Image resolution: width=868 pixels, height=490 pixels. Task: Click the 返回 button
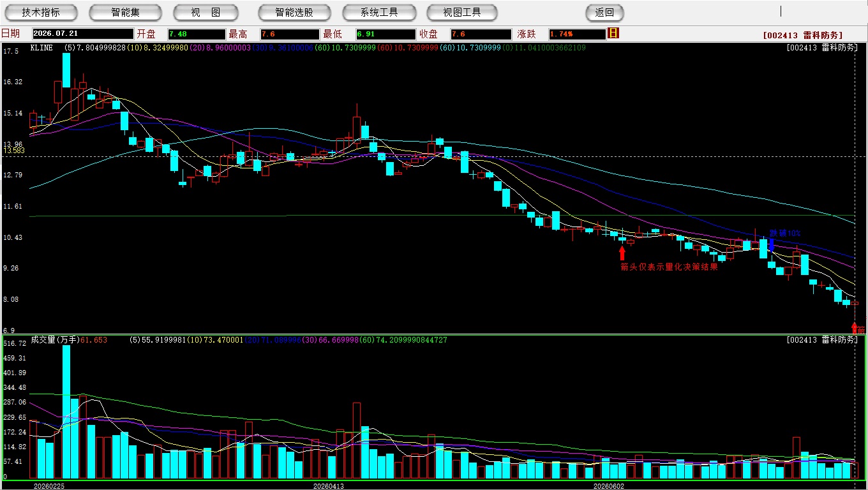[x=604, y=12]
